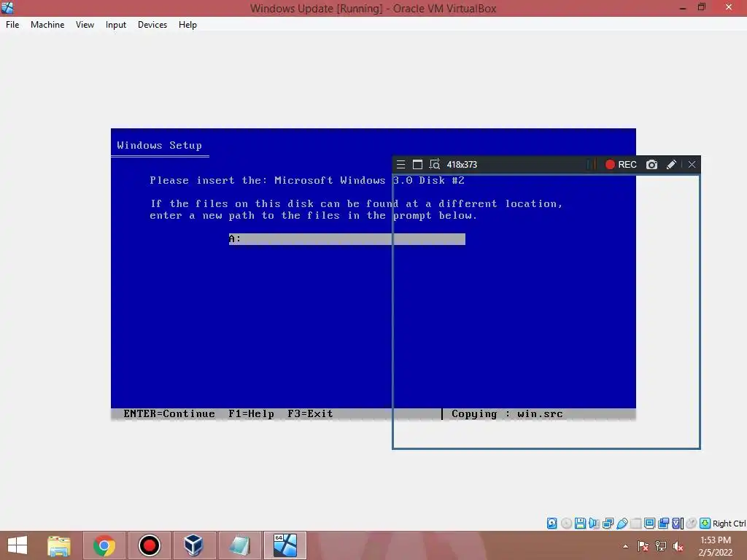
Task: Click the recorder full-screen window icon
Action: coord(417,164)
